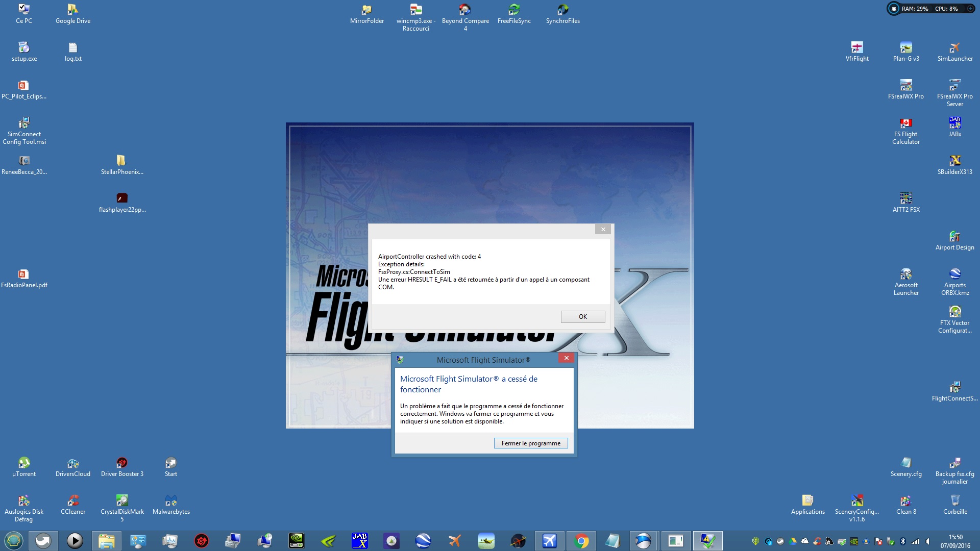Viewport: 980px width, 551px height.
Task: Open the StellarPhoenix folder icon
Action: pyautogui.click(x=122, y=165)
